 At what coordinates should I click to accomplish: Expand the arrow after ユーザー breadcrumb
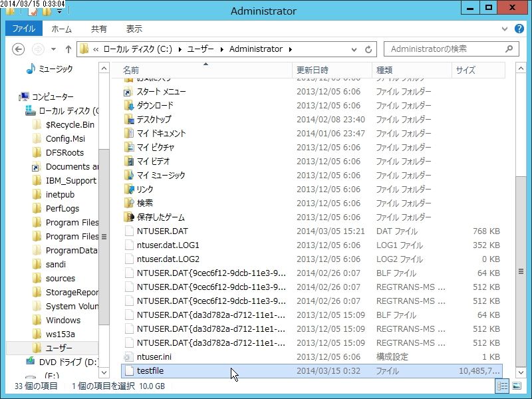pos(221,49)
